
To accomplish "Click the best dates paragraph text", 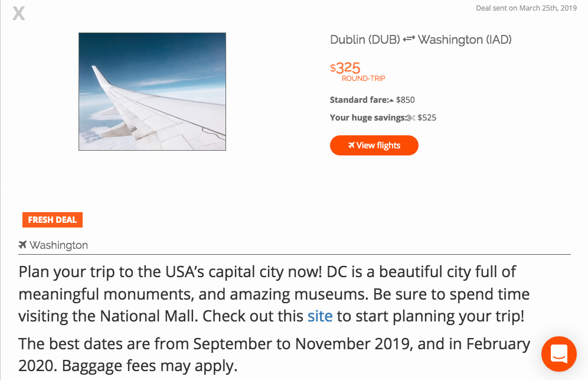I will pyautogui.click(x=274, y=355).
